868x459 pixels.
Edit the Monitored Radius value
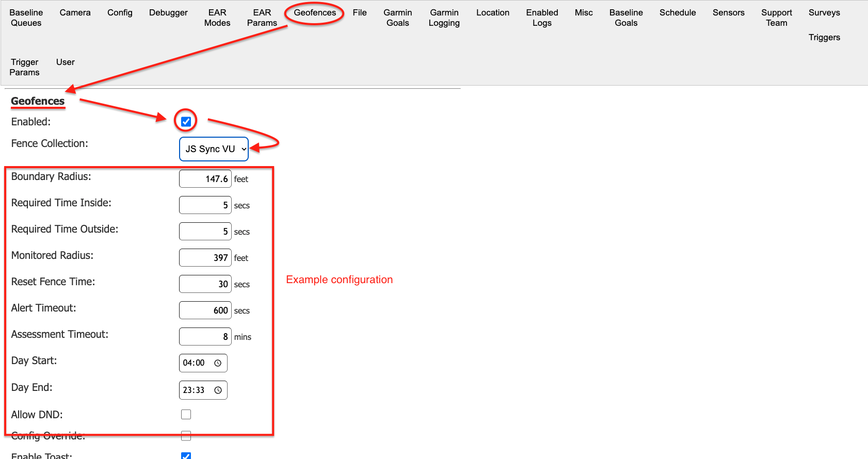[x=205, y=258]
